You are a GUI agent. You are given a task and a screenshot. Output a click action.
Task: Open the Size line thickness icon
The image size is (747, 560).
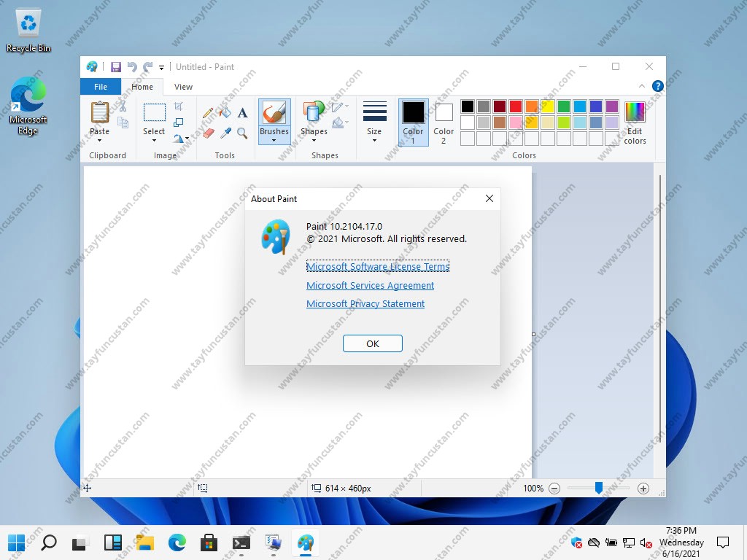[374, 112]
